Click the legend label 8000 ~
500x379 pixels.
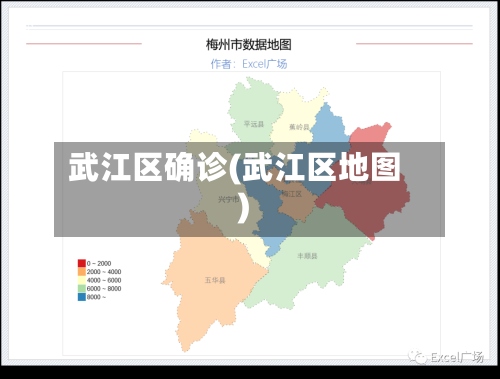[96, 297]
